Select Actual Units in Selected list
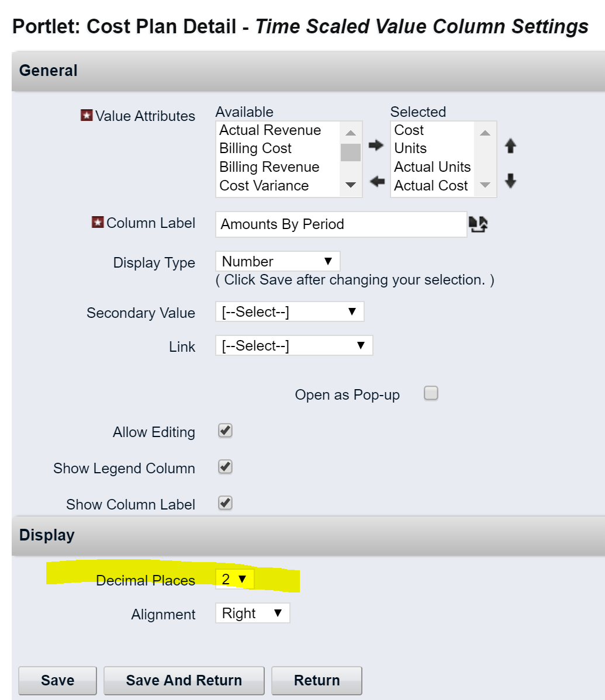Screen dimensions: 605x700 coord(432,167)
